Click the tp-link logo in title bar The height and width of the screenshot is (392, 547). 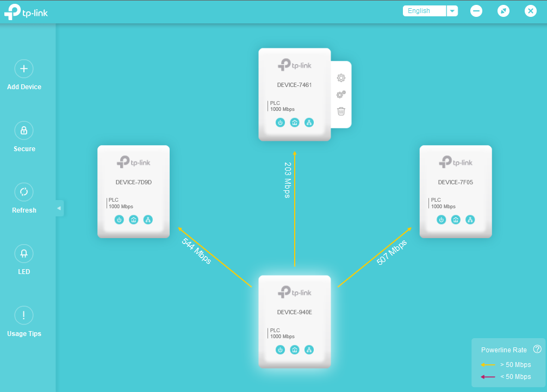click(x=26, y=12)
